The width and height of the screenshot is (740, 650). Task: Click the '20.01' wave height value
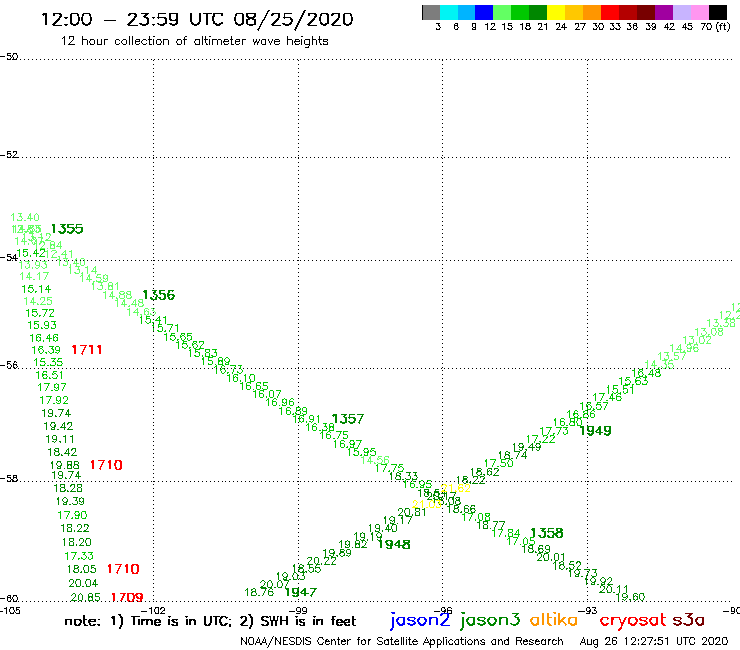pyautogui.click(x=551, y=557)
